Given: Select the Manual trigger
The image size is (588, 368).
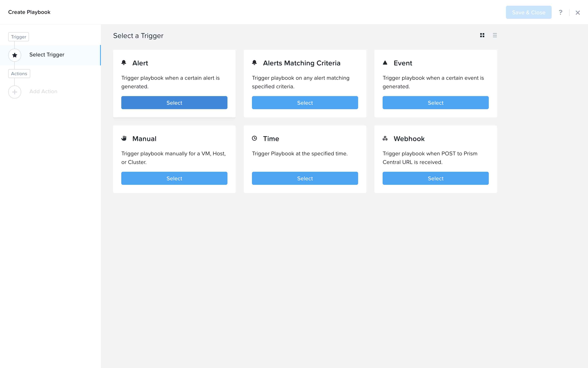Looking at the screenshot, I should [x=174, y=178].
